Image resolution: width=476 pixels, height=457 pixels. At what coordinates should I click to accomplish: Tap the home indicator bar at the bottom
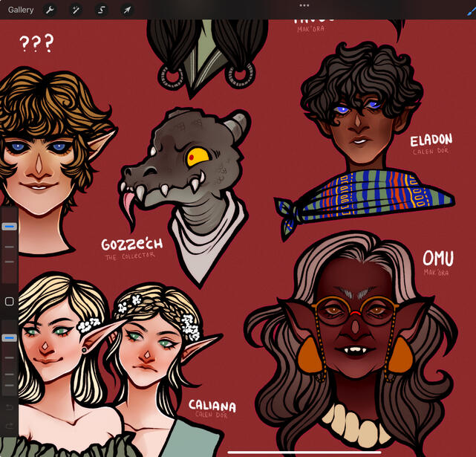point(304,450)
